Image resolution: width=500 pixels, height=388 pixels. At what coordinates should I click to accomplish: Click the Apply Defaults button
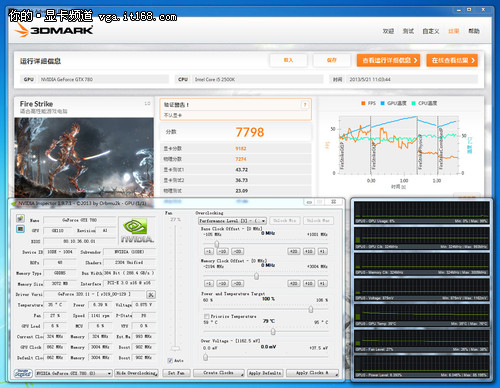265,373
